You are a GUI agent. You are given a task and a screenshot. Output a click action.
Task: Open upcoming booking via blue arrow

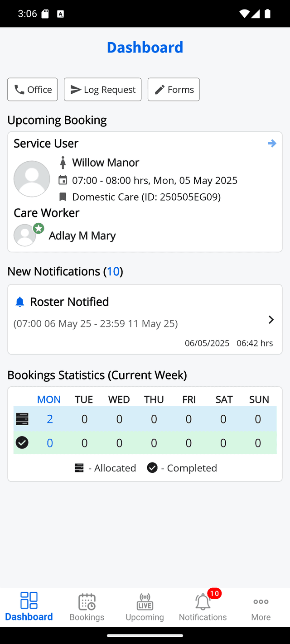click(x=272, y=144)
